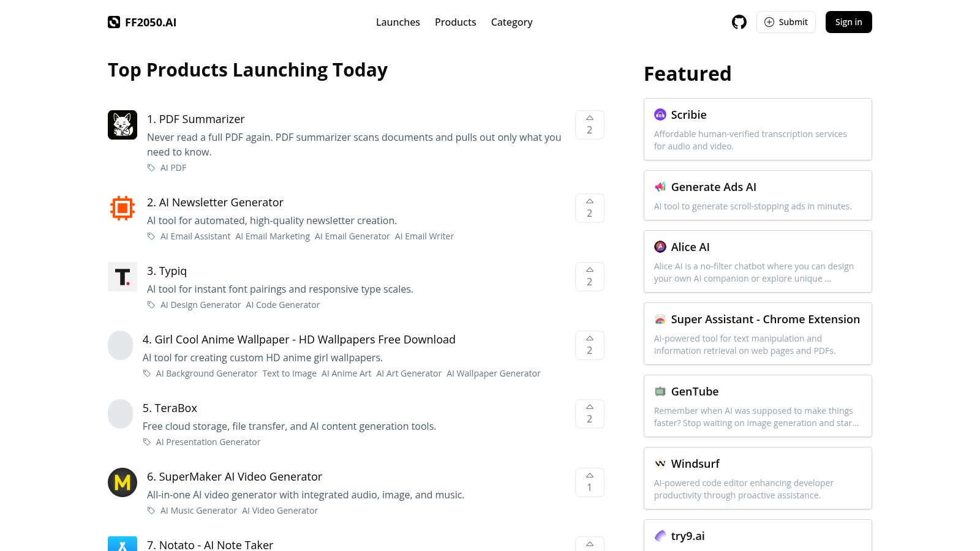Select the AI Anime Art tag
The height and width of the screenshot is (551, 980).
(x=347, y=373)
